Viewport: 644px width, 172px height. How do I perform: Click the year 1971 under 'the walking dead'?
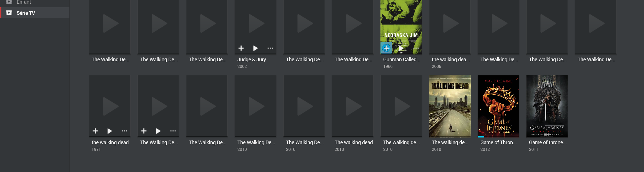pyautogui.click(x=96, y=149)
